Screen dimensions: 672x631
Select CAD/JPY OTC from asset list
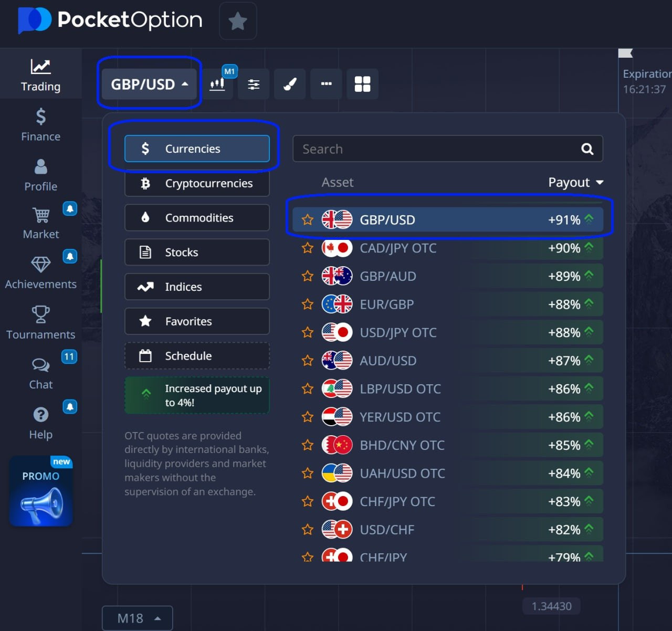pos(448,248)
